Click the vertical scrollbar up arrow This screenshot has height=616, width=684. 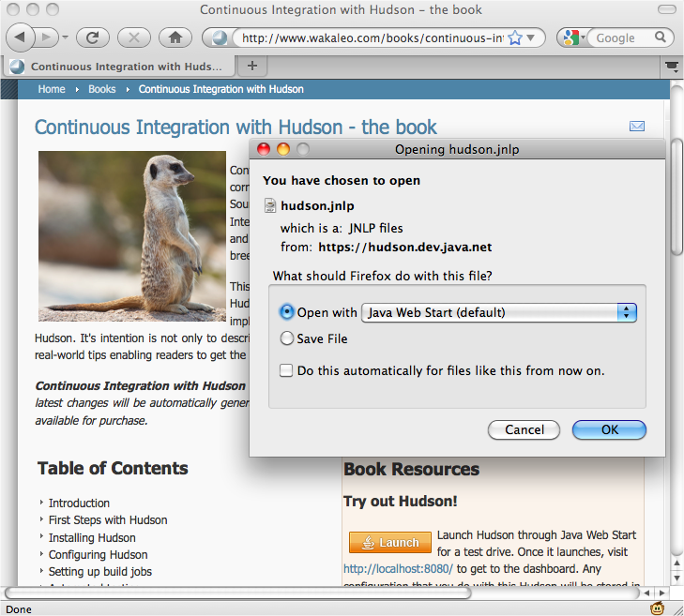click(x=677, y=563)
